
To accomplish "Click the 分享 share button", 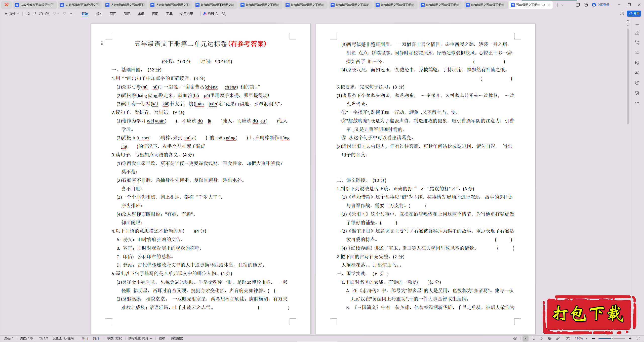I will [x=634, y=14].
